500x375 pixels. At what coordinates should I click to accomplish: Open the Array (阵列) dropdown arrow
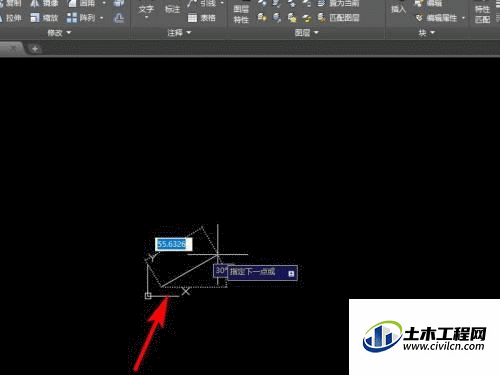102,18
